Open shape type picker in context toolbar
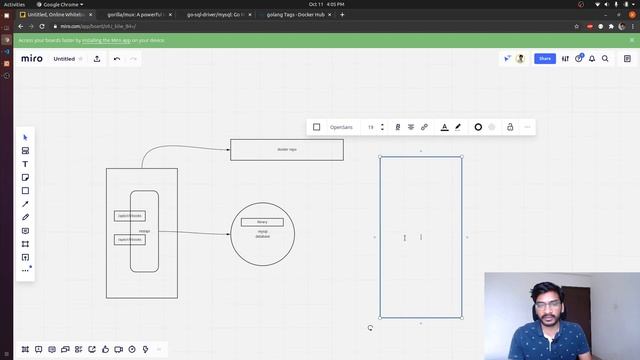 (316, 127)
